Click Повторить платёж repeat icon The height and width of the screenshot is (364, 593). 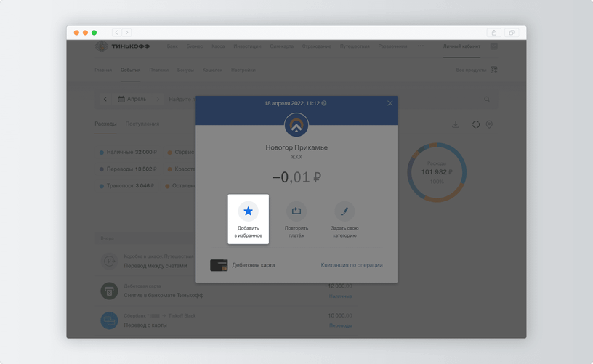pos(296,211)
